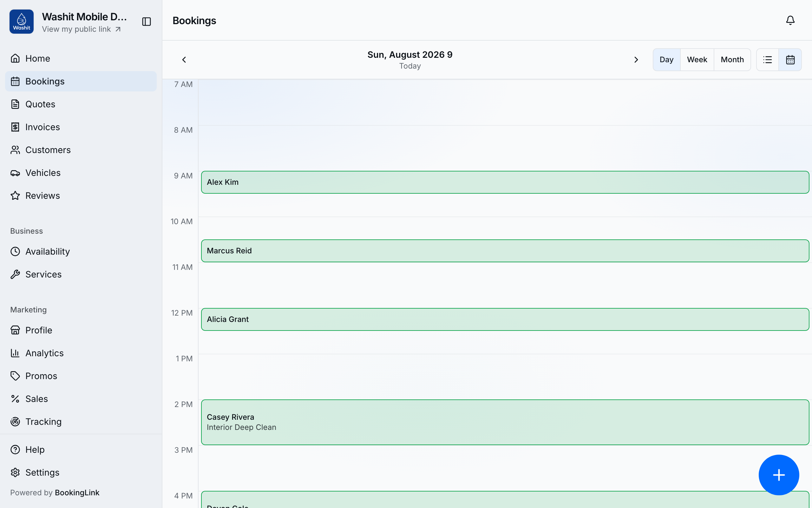This screenshot has height=508, width=812.
Task: Open Customers in sidebar
Action: point(81,150)
